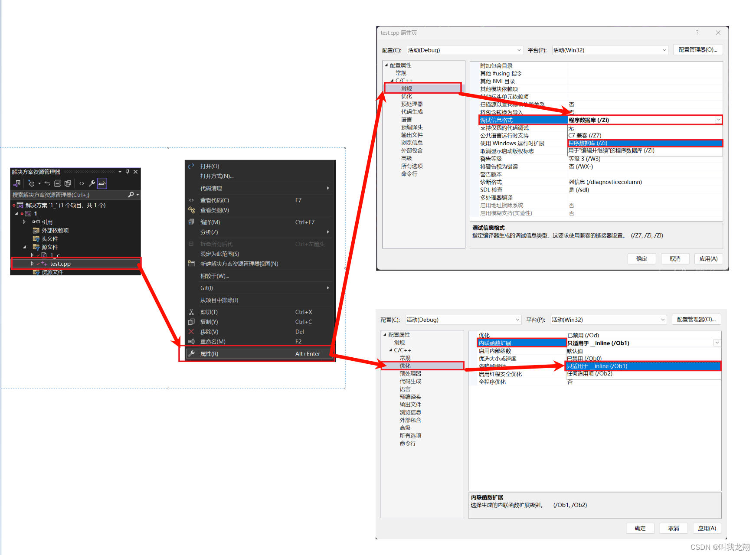Choose 只适用于 __inline (/Ob1) from the list

point(643,366)
